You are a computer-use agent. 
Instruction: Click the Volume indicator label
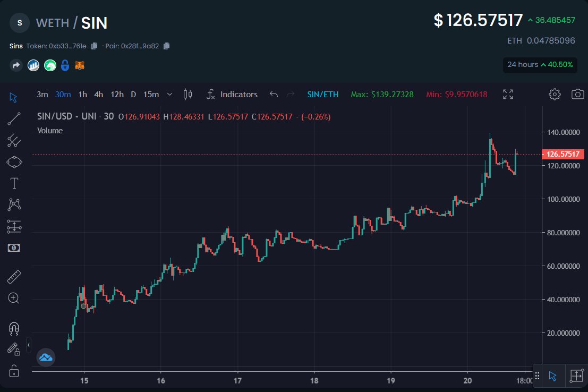[50, 131]
